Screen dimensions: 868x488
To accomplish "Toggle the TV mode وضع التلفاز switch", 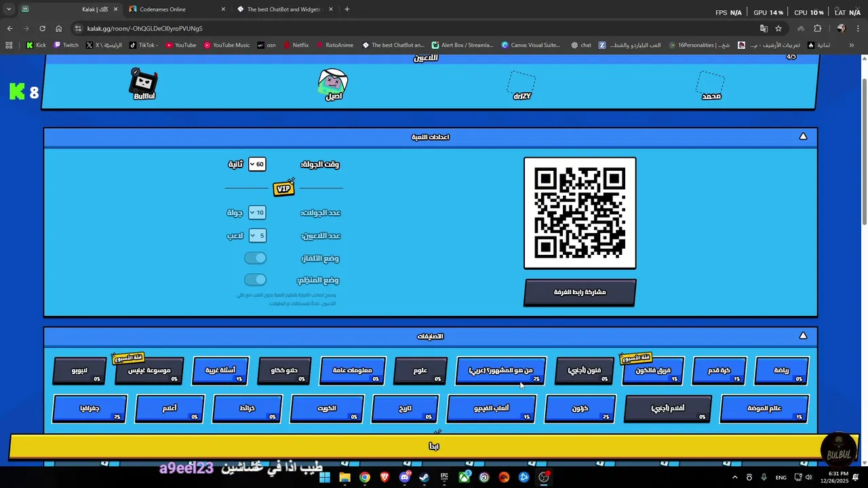I will click(x=256, y=258).
